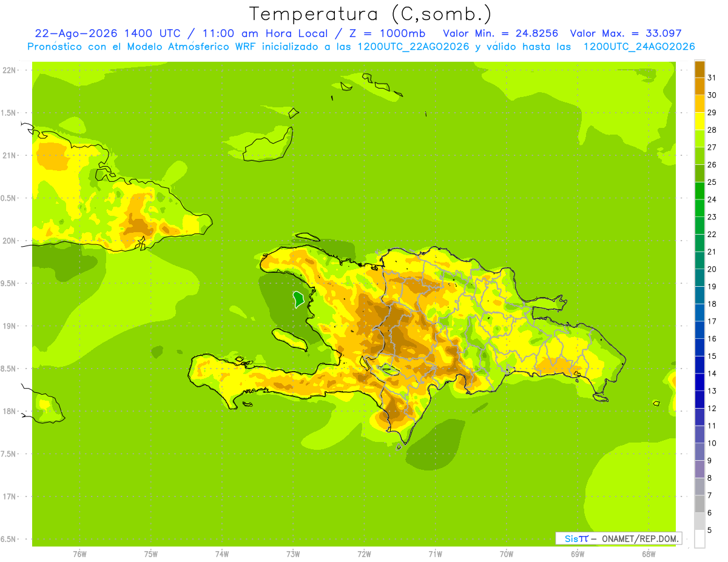The image size is (728, 562).
Task: Click the legend label "5"
Action: (x=710, y=530)
